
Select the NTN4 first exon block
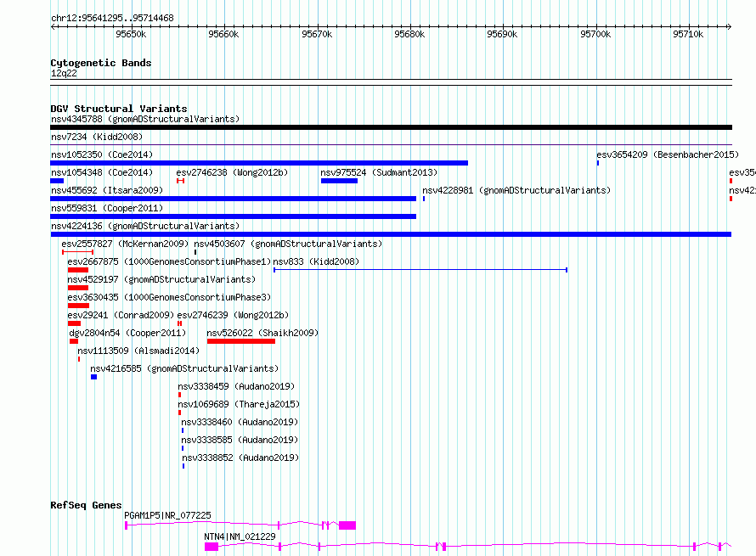[x=212, y=547]
